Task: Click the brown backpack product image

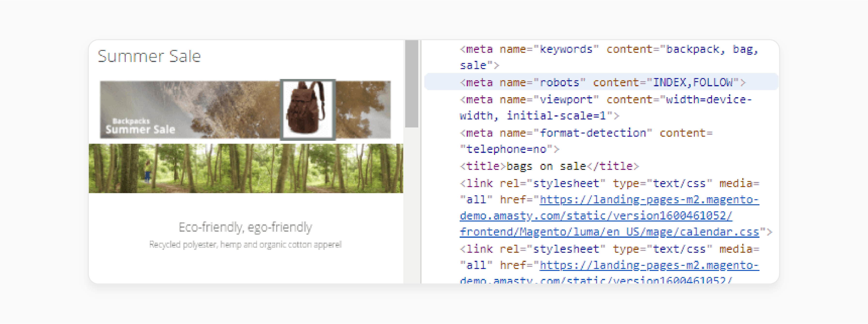Action: tap(308, 110)
